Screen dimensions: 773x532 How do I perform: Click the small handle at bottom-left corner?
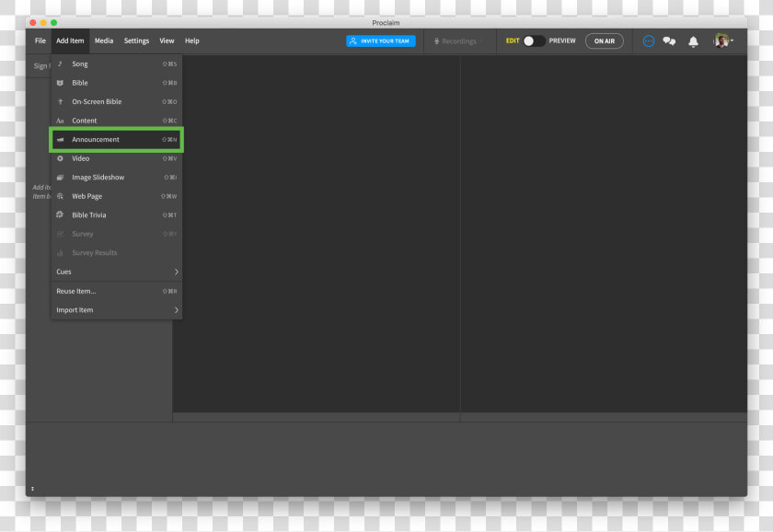tap(32, 489)
